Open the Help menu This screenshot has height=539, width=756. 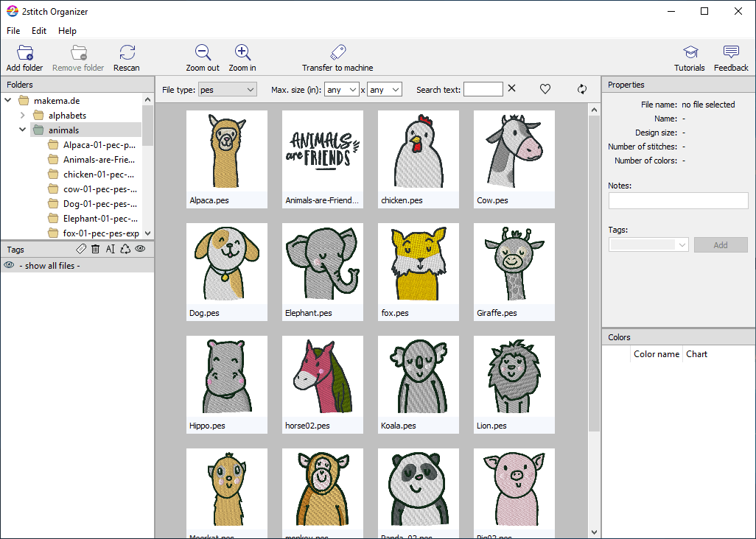[67, 31]
